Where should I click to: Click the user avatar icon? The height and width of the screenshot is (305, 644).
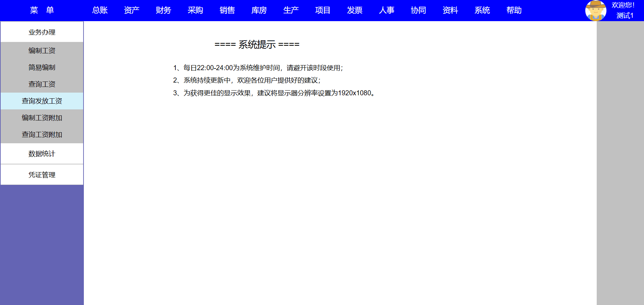pyautogui.click(x=595, y=10)
